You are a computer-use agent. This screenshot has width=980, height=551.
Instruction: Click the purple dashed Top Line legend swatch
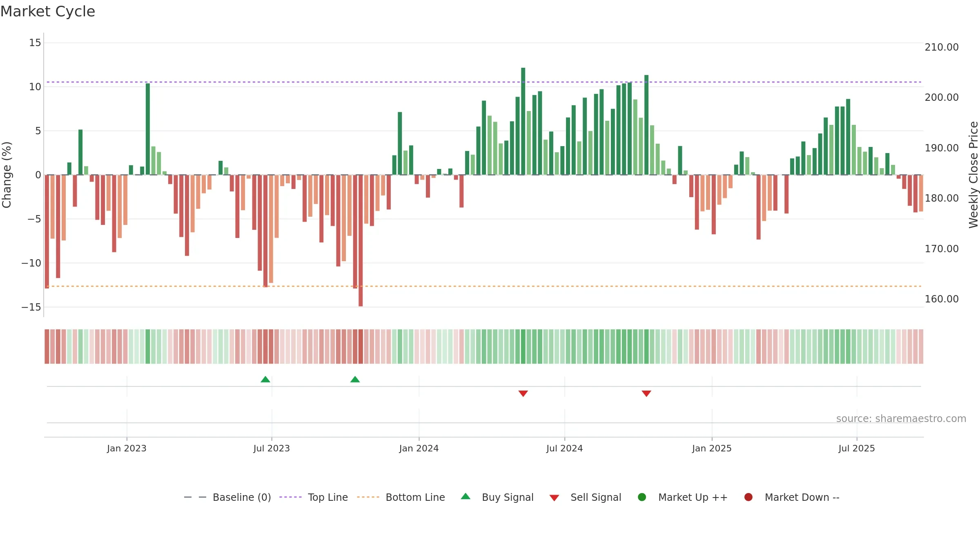point(290,497)
